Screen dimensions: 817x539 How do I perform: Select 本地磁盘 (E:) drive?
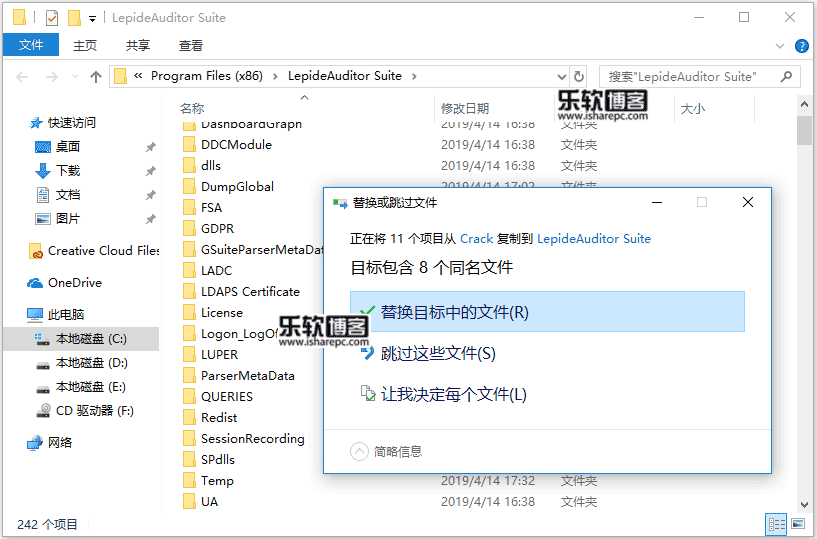(81, 387)
